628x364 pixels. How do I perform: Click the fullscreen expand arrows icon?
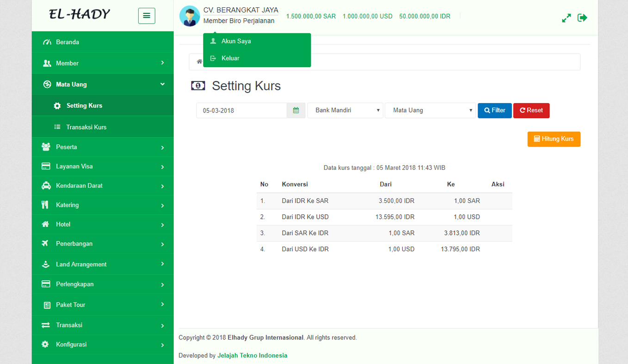tap(566, 18)
